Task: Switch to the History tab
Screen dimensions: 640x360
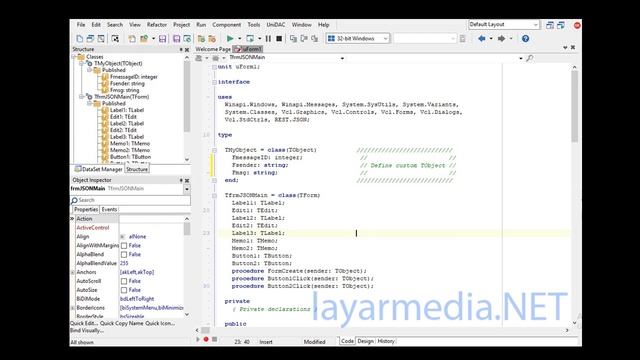Action: 386,341
